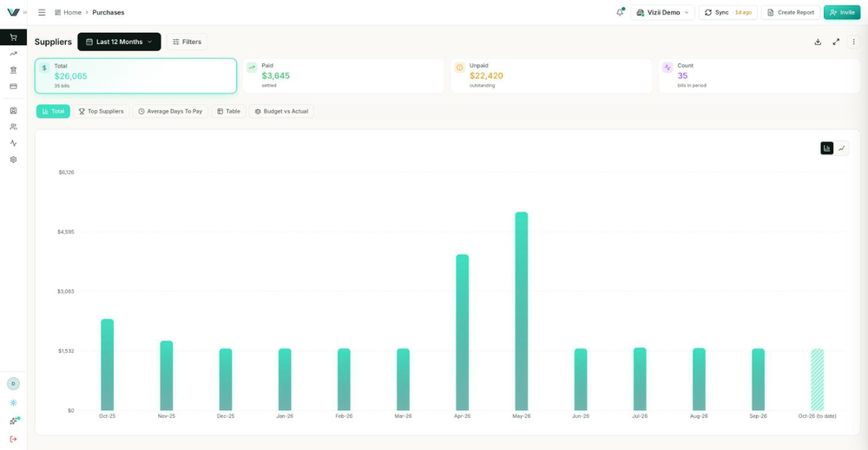
Task: Click the red logout icon
Action: pos(13,440)
